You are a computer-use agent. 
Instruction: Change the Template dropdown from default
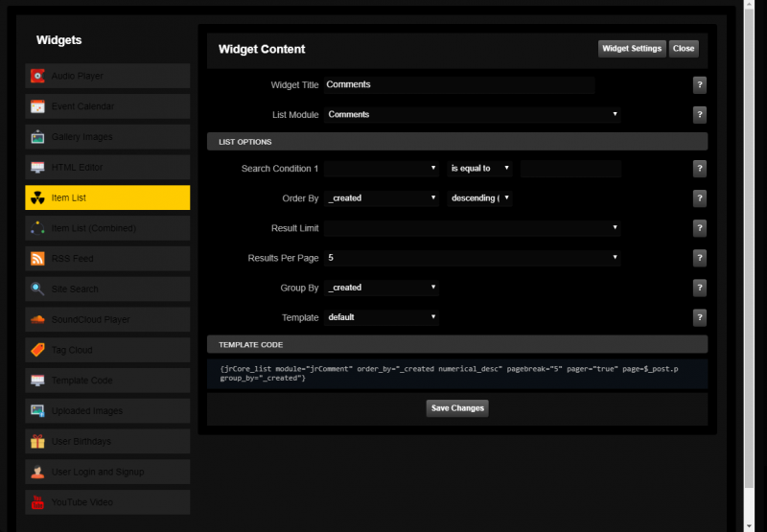click(381, 317)
